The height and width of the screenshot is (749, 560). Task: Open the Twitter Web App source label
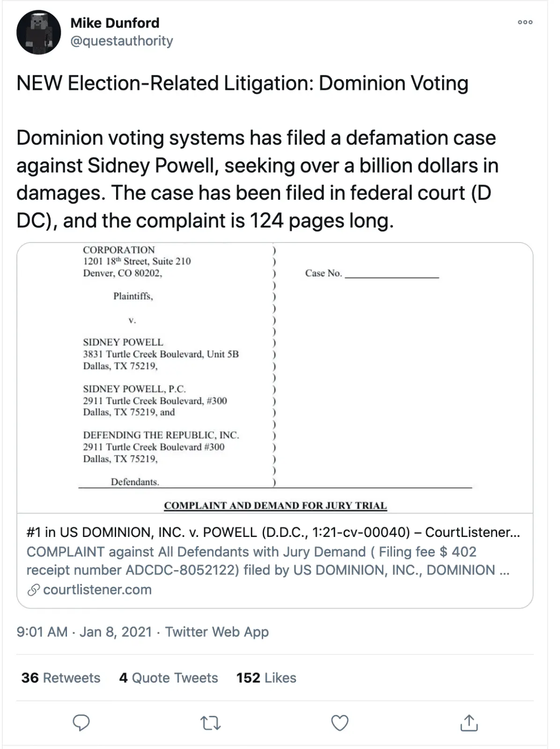(217, 632)
